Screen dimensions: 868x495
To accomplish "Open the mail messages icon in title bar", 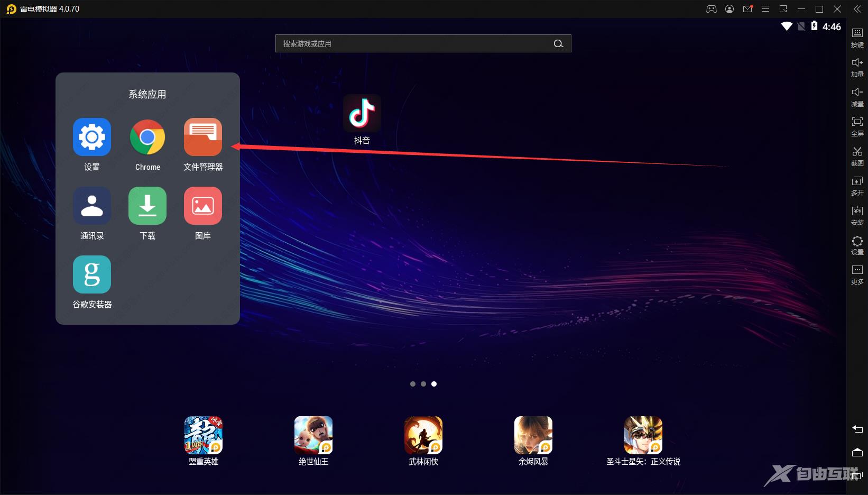I will coord(747,9).
